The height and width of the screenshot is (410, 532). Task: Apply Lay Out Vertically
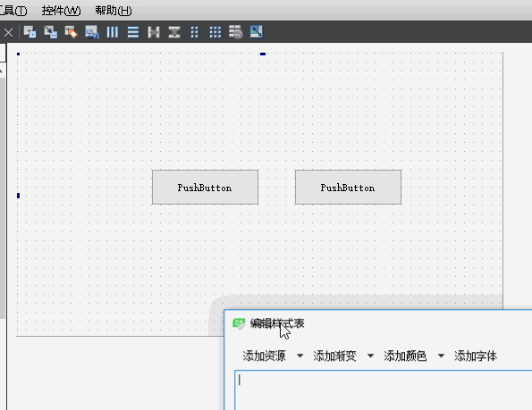133,32
